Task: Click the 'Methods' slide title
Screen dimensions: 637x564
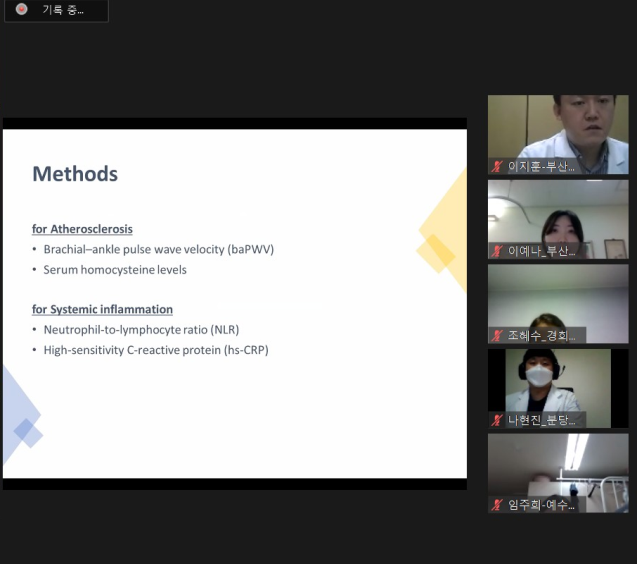Action: point(75,174)
